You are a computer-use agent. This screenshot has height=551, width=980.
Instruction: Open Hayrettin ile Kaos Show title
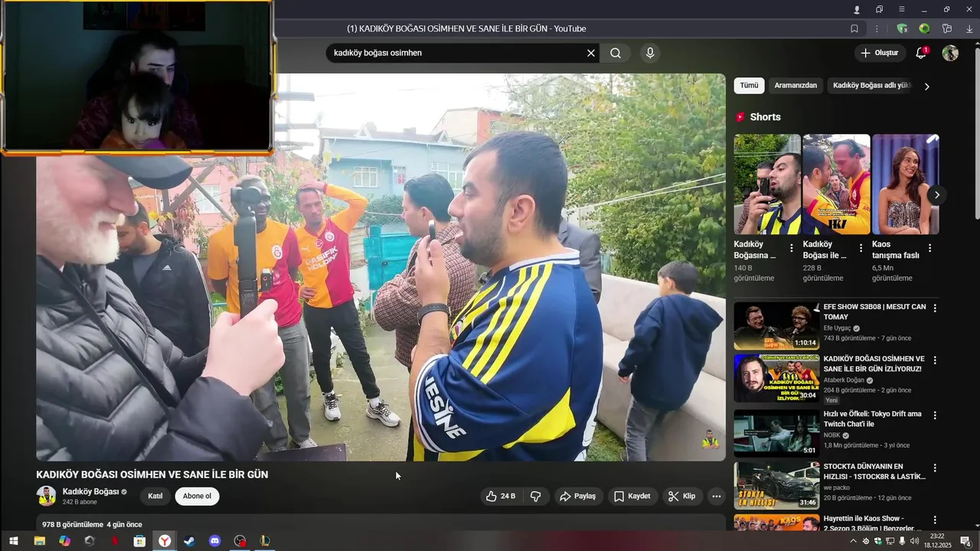pyautogui.click(x=873, y=523)
